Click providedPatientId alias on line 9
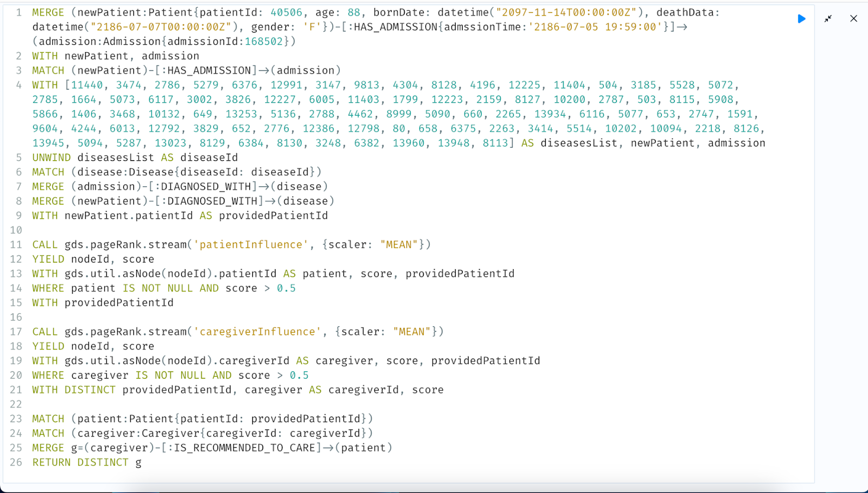Screen dimensions: 868x493 point(273,216)
